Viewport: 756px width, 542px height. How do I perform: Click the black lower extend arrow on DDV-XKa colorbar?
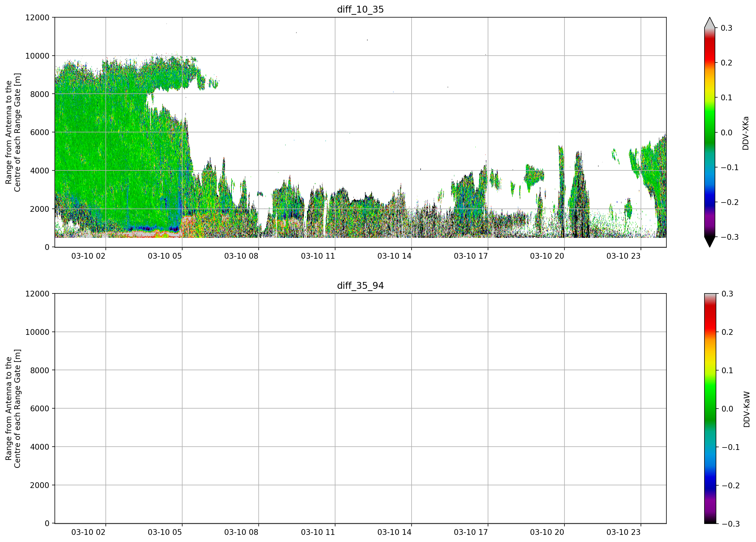click(710, 242)
